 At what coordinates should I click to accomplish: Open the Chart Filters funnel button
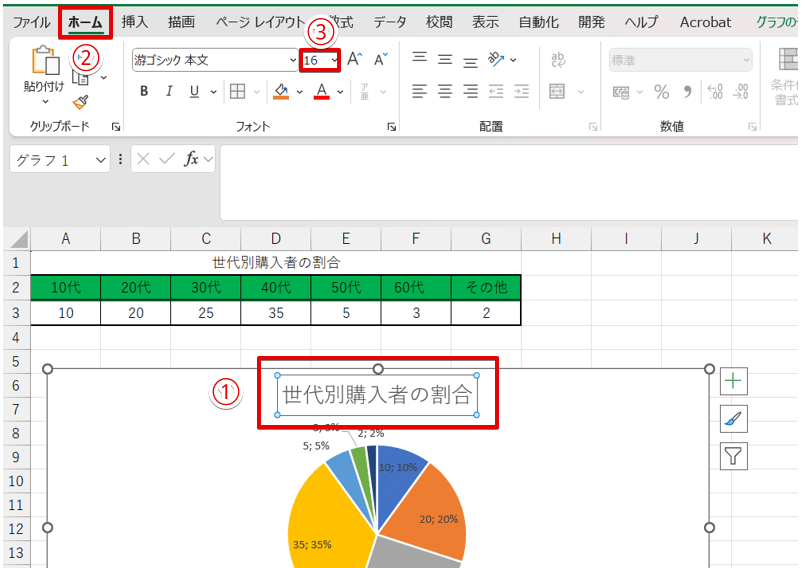(734, 457)
